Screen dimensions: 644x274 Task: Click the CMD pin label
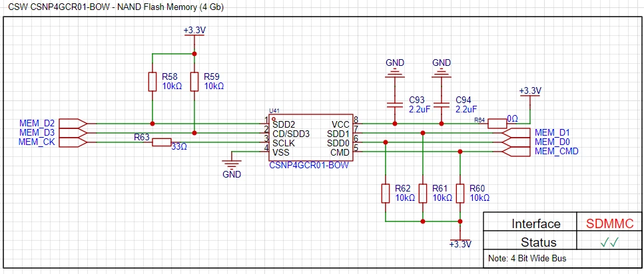340,152
